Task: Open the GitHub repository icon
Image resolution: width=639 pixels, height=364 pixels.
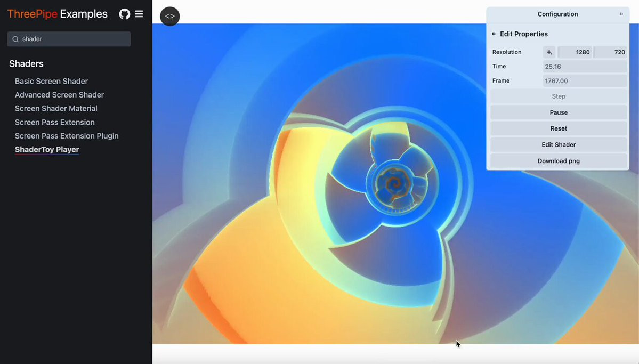Action: pos(124,14)
